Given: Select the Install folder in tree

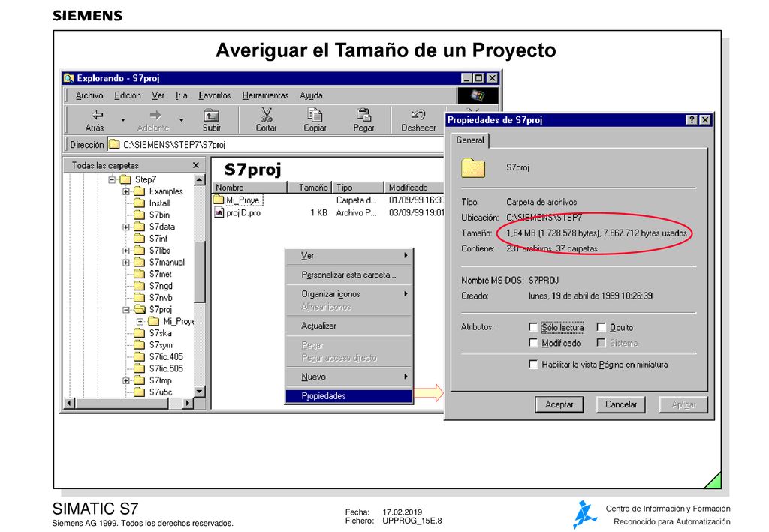Looking at the screenshot, I should pos(152,203).
